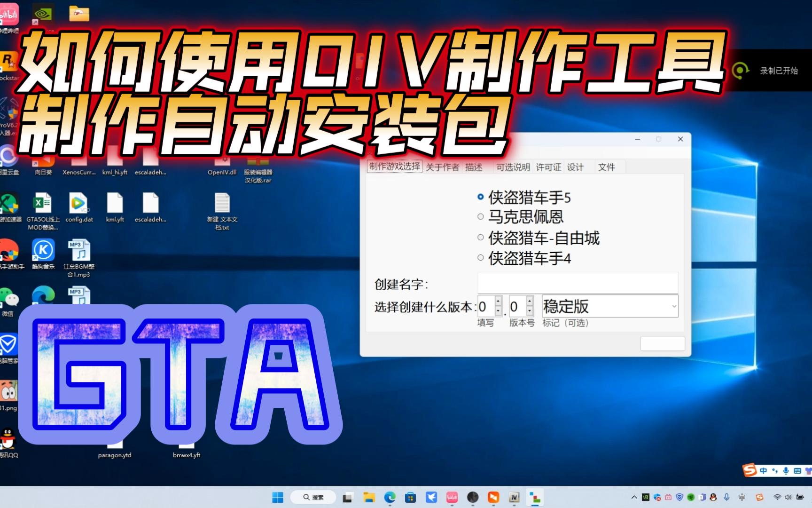This screenshot has width=812, height=508.
Task: Close the OIV maker dialog
Action: pyautogui.click(x=680, y=139)
